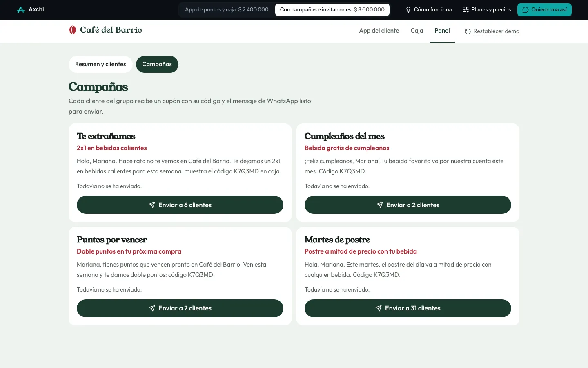This screenshot has width=588, height=368.
Task: Click the Campañas page heading
Action: click(98, 87)
